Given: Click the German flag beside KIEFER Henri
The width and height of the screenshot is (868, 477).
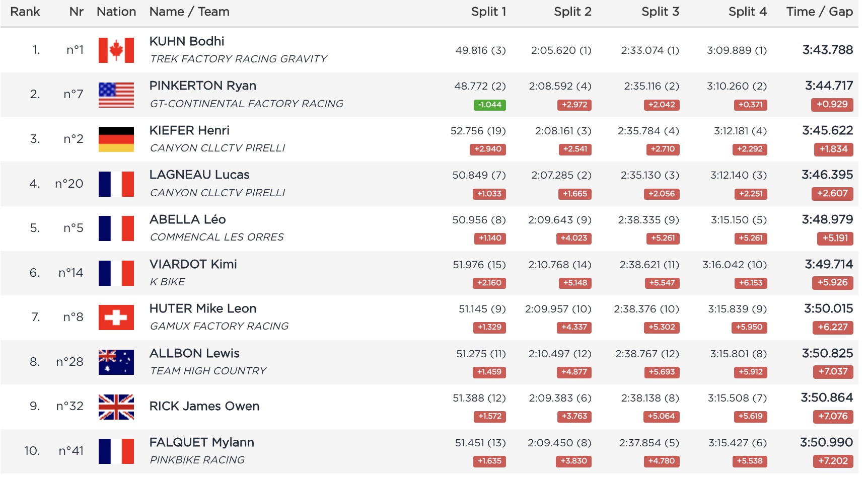Looking at the screenshot, I should click(x=116, y=139).
